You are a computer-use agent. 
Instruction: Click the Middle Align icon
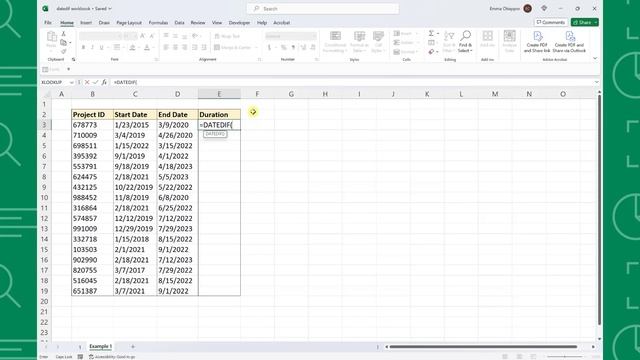(x=176, y=36)
